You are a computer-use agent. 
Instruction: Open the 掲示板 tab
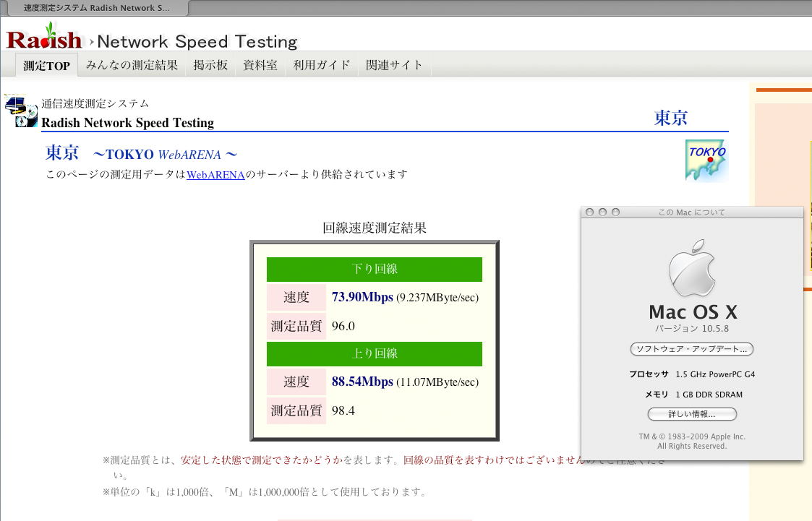(210, 65)
